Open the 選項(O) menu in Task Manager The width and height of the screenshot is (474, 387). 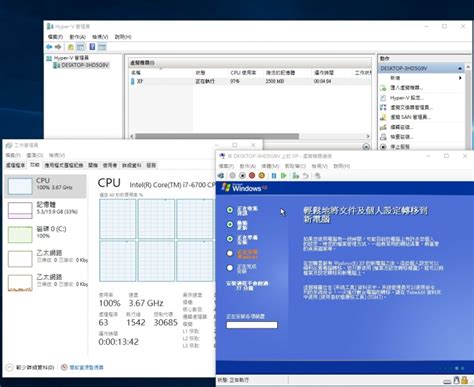tap(35, 155)
